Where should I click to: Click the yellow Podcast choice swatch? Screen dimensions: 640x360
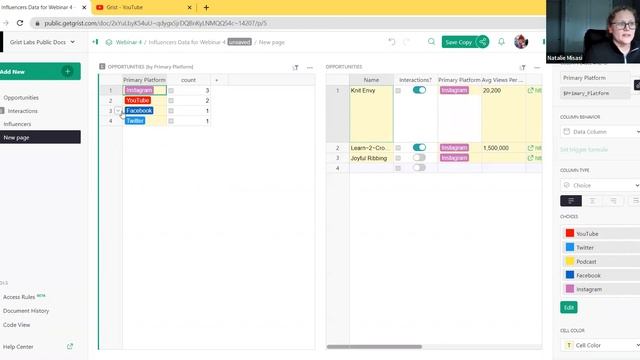(x=570, y=261)
